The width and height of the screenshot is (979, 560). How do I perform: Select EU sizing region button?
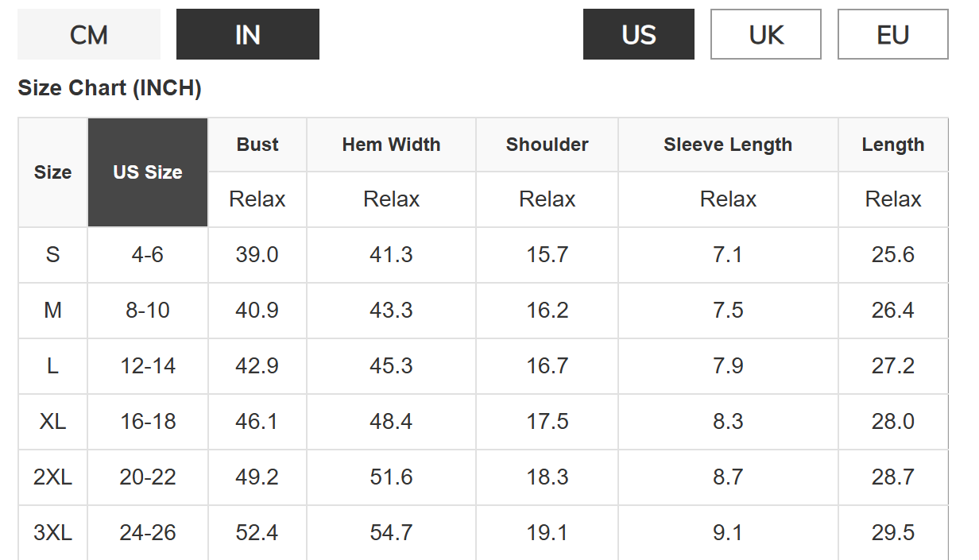pyautogui.click(x=893, y=34)
